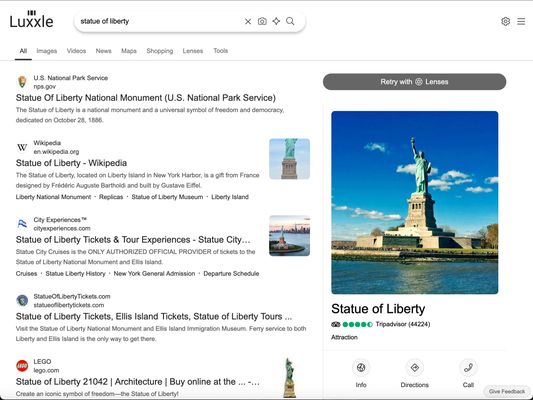
Task: Open the News tab
Action: coord(103,51)
